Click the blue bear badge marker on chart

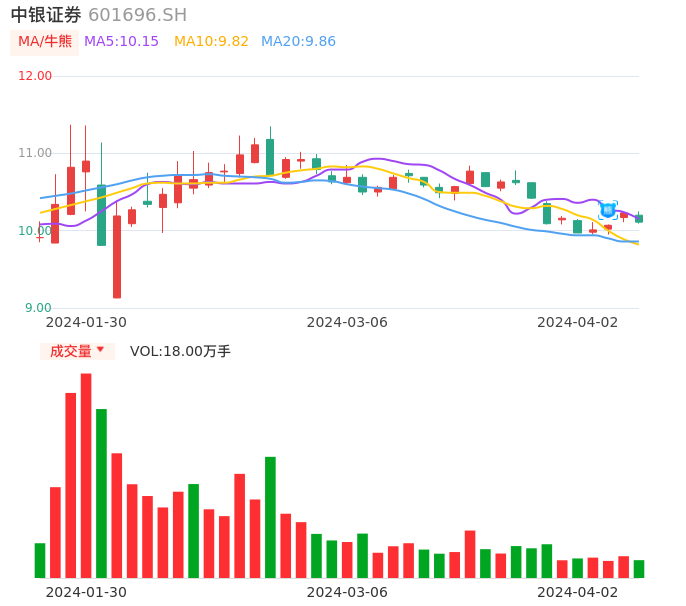pyautogui.click(x=608, y=210)
